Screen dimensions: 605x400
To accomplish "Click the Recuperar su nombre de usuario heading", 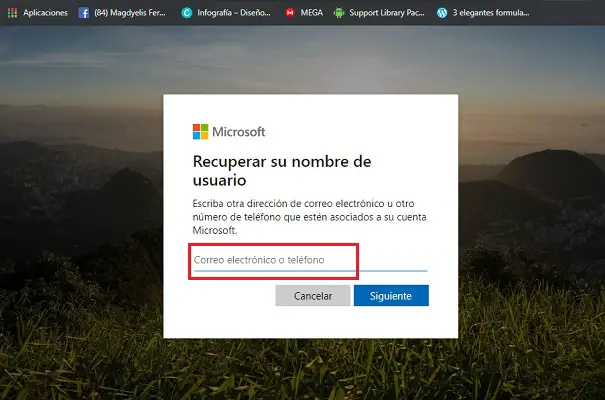I will tap(282, 170).
